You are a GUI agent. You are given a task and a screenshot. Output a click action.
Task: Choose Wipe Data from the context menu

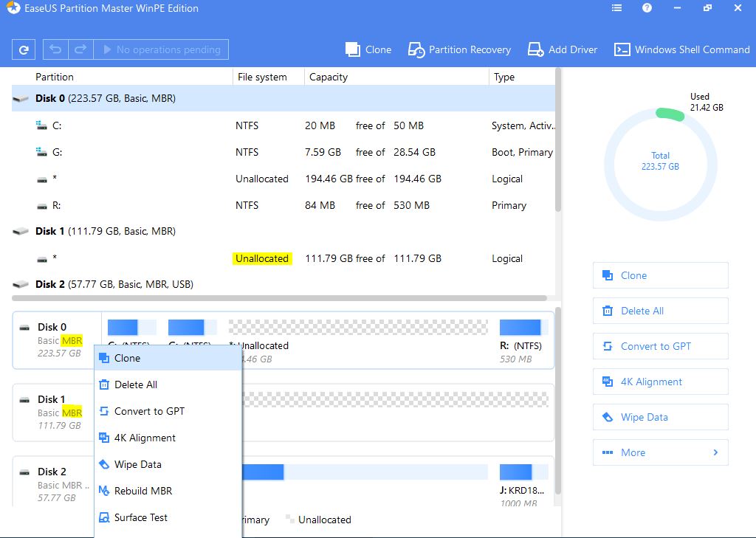click(137, 464)
